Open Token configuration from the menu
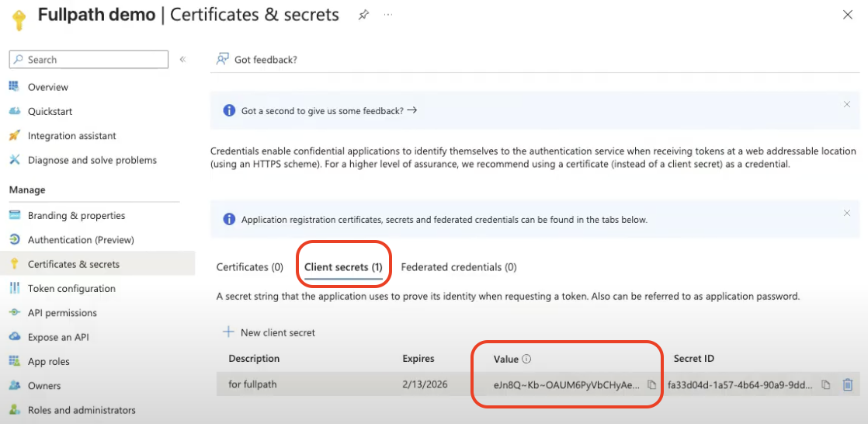This screenshot has height=424, width=868. [71, 288]
